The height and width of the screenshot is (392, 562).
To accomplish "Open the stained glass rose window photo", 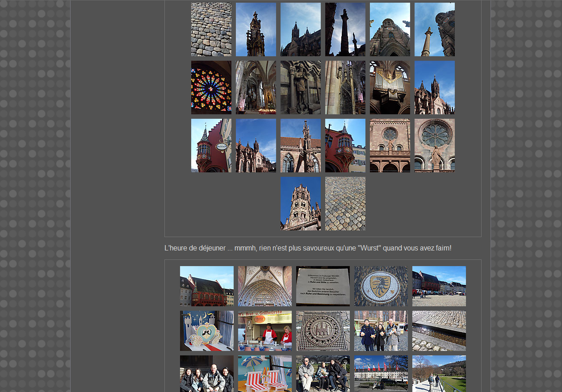I will click(x=211, y=88).
